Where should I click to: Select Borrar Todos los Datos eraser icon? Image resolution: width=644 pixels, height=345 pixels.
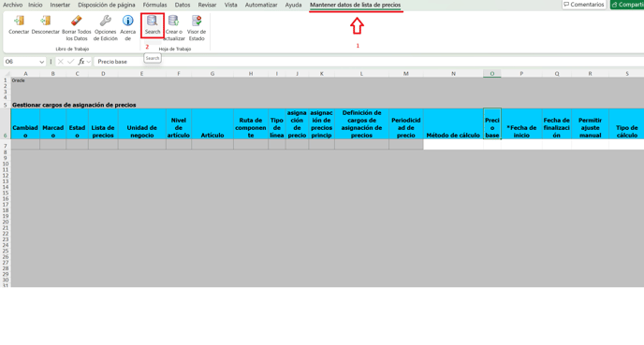tap(77, 21)
